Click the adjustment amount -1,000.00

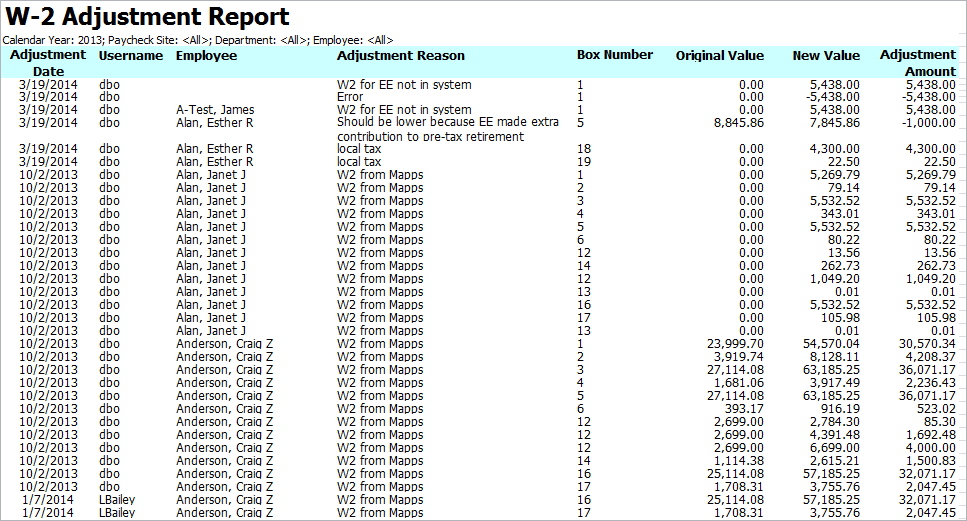tap(929, 123)
